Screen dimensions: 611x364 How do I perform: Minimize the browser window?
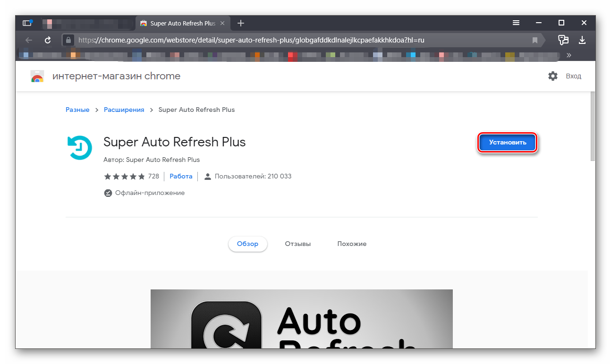pos(539,23)
